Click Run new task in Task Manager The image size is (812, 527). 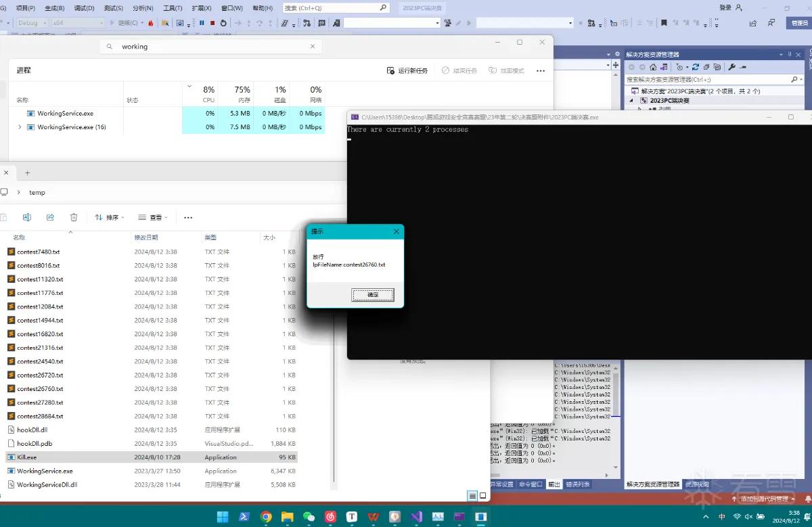click(407, 70)
